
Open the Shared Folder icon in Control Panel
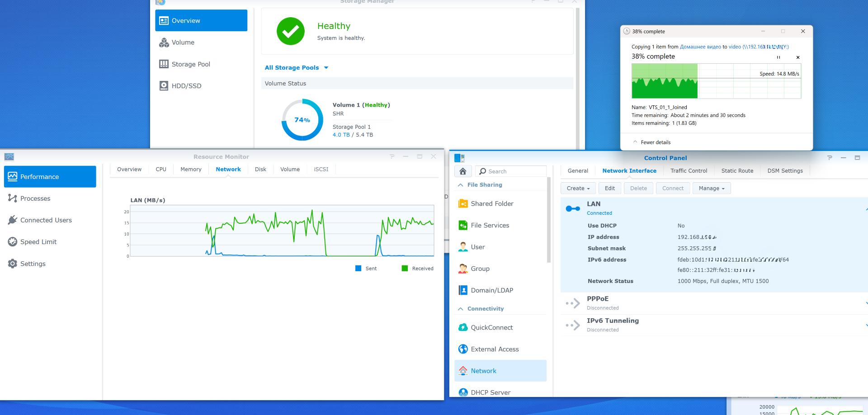(x=463, y=204)
